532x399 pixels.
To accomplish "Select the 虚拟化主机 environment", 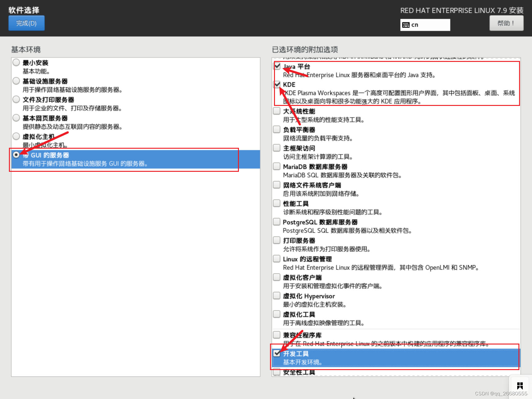I will [16, 136].
